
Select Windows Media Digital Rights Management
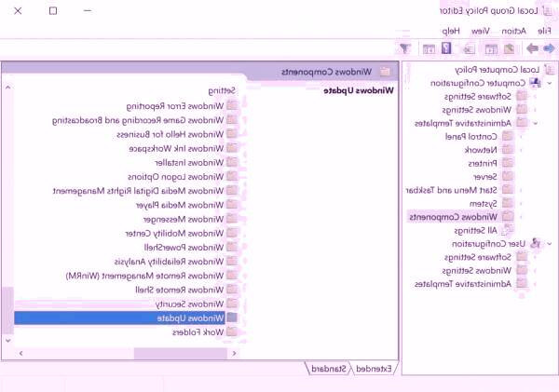(138, 191)
